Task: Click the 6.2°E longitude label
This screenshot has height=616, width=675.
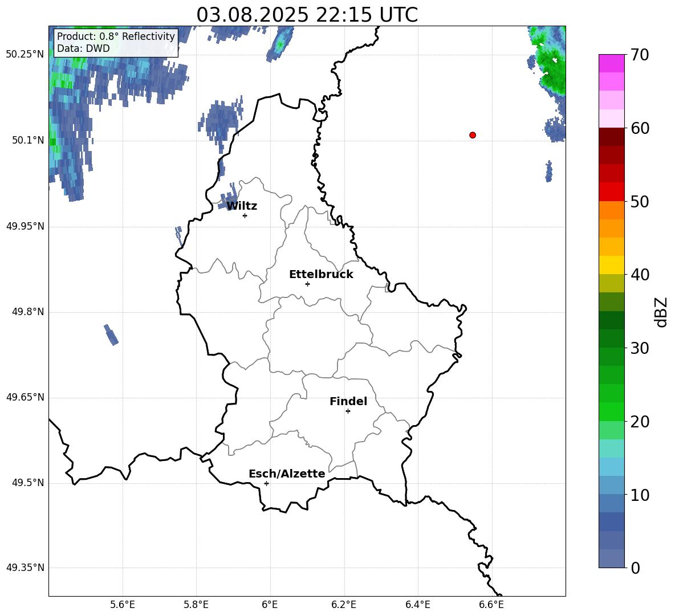Action: 344,605
